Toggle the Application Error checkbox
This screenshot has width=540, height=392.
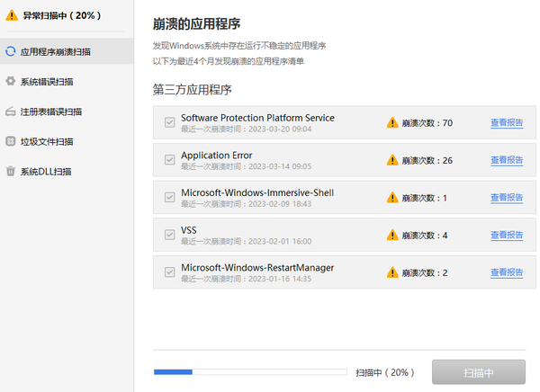tap(169, 160)
